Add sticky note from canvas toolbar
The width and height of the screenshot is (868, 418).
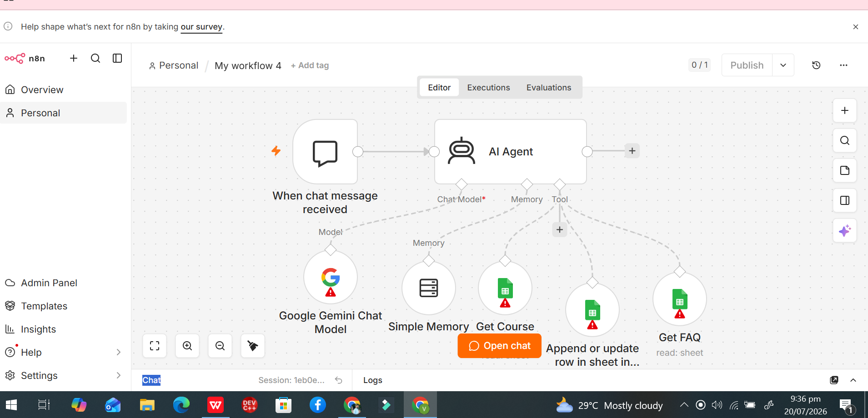tap(845, 170)
